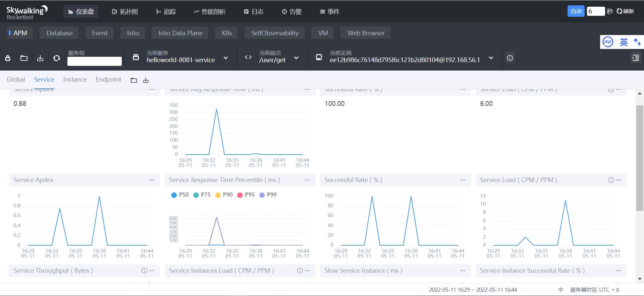The width and height of the screenshot is (644, 296).
Task: Click the iFLY input method logo
Action: 608,42
